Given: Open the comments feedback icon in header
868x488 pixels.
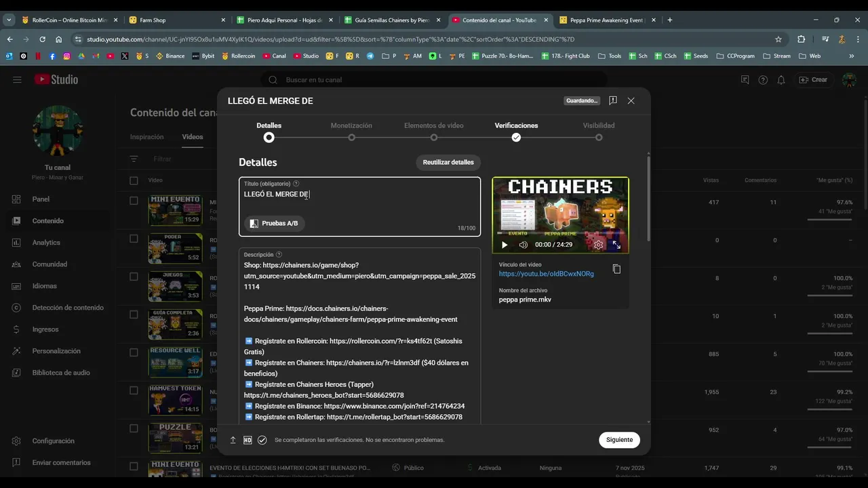Looking at the screenshot, I should (x=745, y=80).
